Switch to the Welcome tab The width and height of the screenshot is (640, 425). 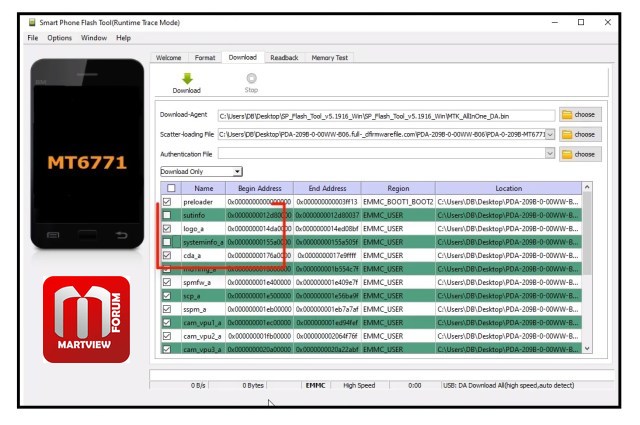pyautogui.click(x=169, y=58)
